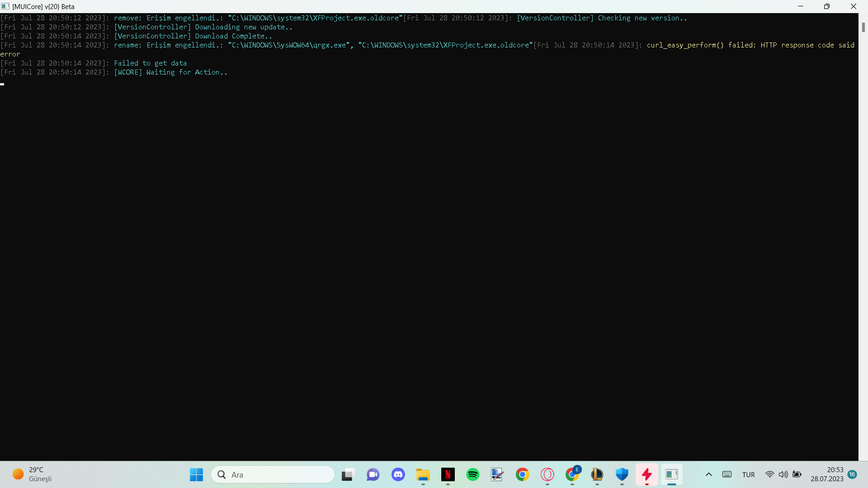
Task: Open the battery status tray icon
Action: 797,474
